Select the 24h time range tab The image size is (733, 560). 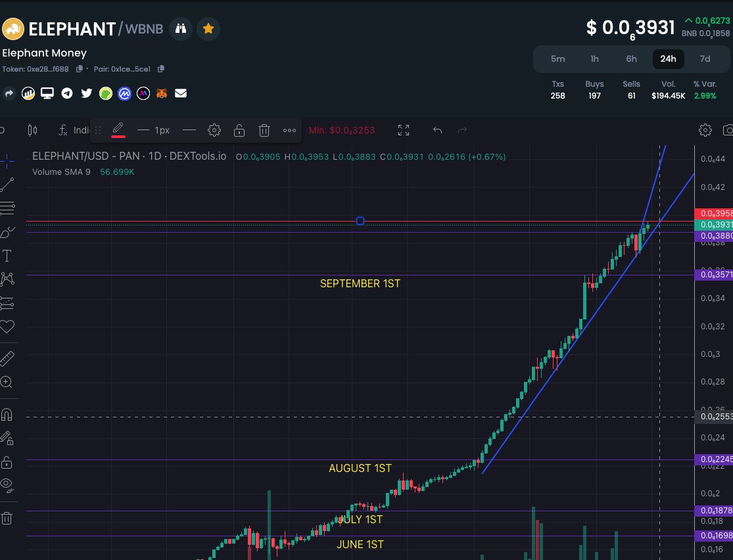(x=668, y=59)
